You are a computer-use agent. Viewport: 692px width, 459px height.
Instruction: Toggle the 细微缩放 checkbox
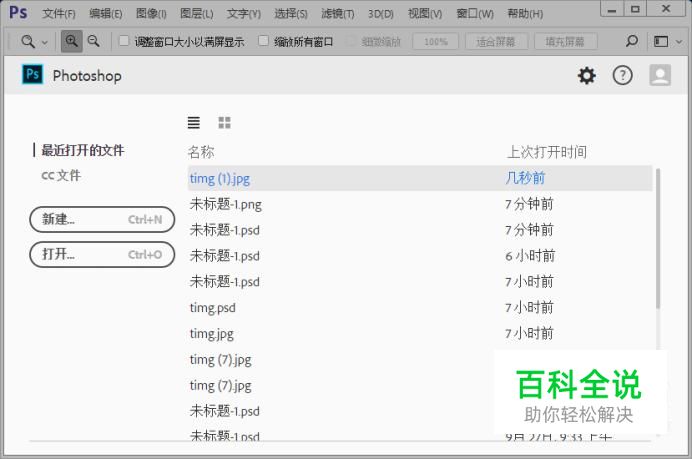tap(351, 41)
